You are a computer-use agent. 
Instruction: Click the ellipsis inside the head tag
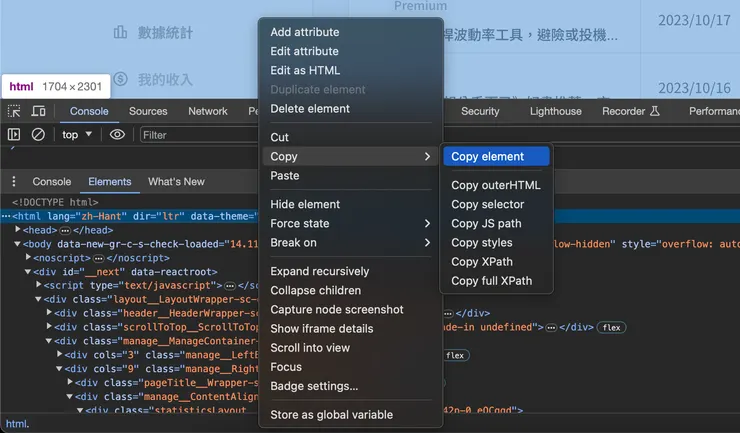[65, 230]
